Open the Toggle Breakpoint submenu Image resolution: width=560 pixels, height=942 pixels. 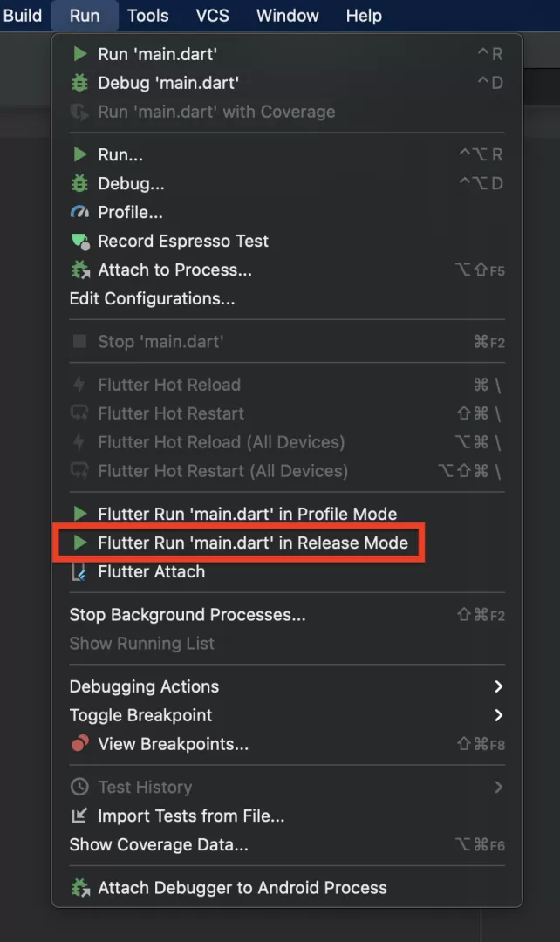tap(498, 715)
